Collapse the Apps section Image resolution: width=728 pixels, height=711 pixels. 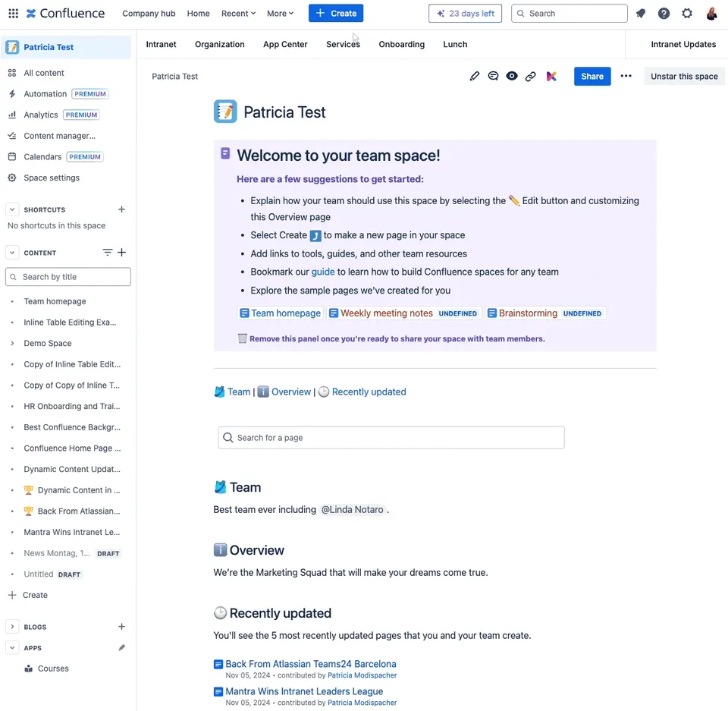click(x=12, y=648)
